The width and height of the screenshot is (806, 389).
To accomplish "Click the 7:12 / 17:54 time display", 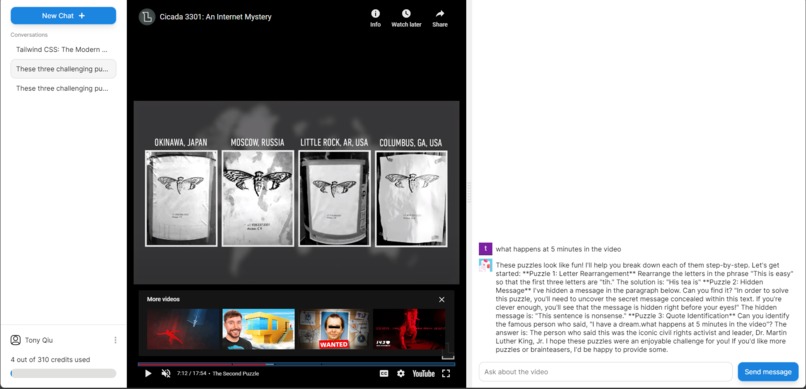I will click(x=192, y=374).
